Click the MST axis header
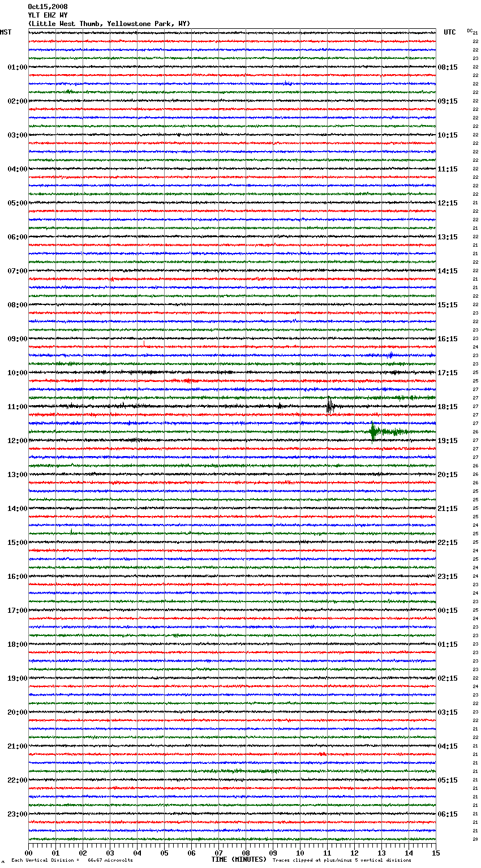The width and height of the screenshot is (481, 868). (x=6, y=32)
